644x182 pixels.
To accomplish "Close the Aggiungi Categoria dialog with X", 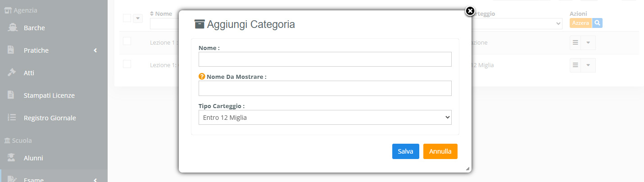I will pos(470,11).
